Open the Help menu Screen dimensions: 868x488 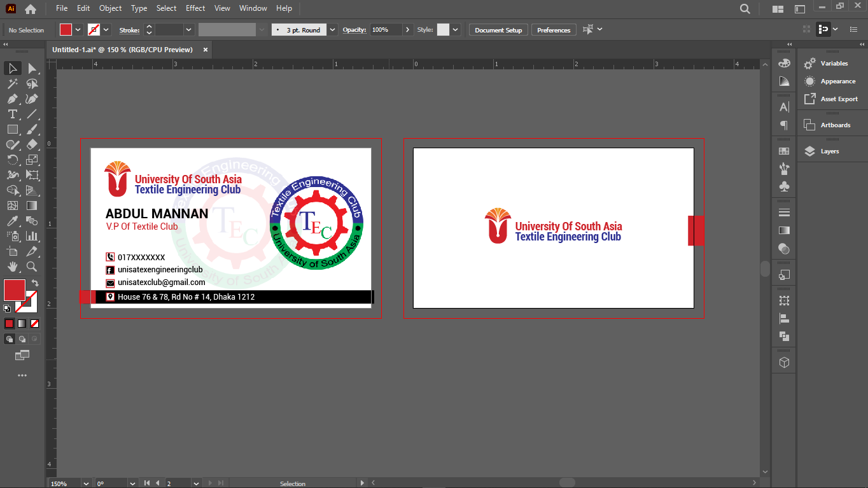pyautogui.click(x=284, y=8)
